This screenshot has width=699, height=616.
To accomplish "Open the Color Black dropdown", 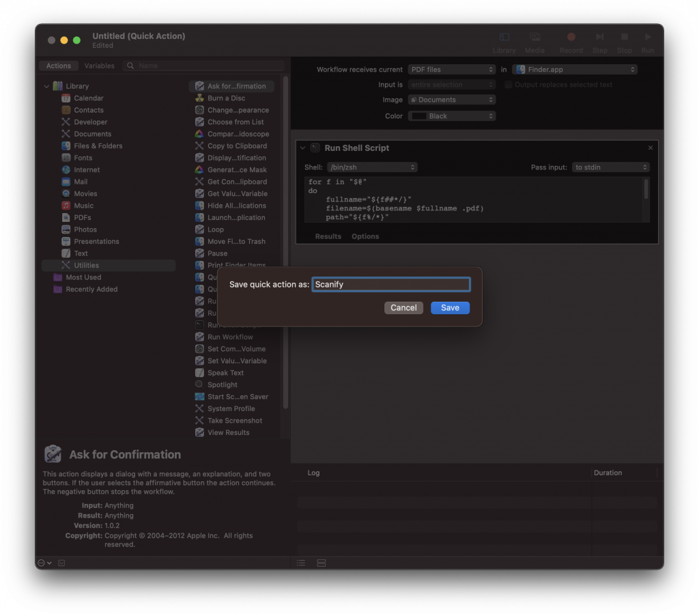I will [452, 116].
